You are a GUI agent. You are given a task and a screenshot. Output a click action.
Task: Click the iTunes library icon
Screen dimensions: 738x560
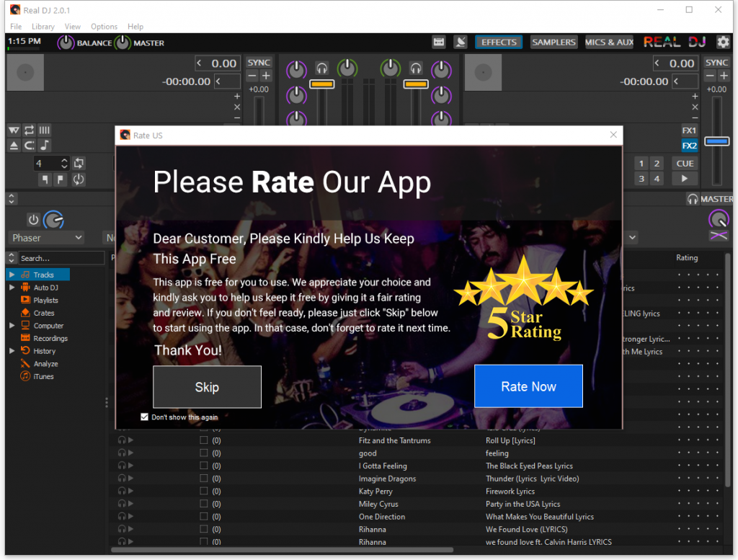pos(25,376)
